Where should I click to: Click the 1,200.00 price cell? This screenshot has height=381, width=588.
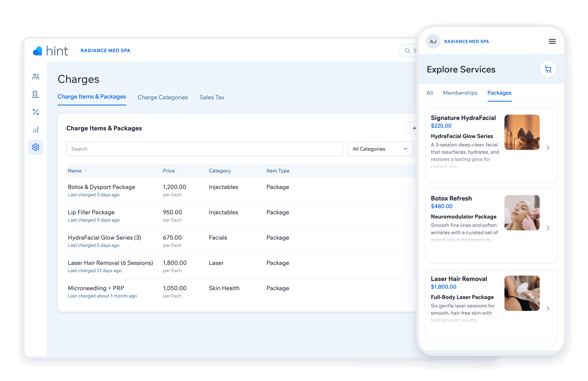tap(174, 187)
